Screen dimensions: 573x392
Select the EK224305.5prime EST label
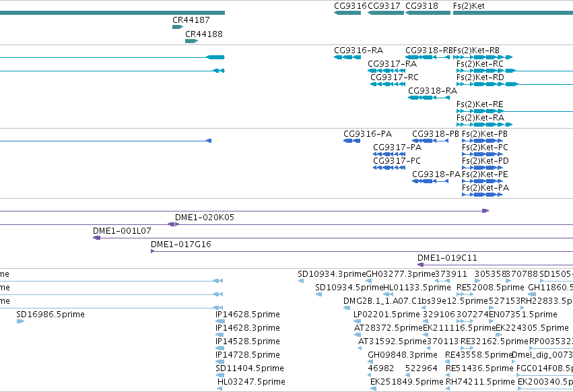point(533,328)
